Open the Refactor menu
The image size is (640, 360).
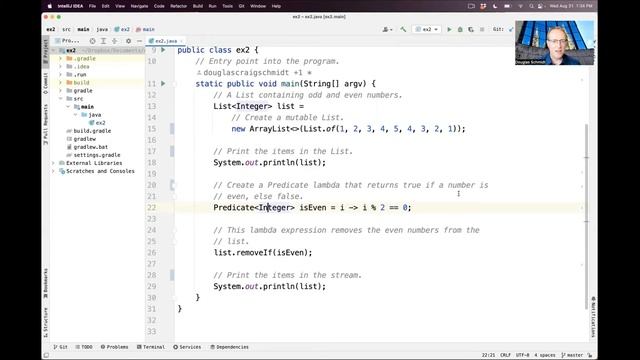tap(178, 6)
